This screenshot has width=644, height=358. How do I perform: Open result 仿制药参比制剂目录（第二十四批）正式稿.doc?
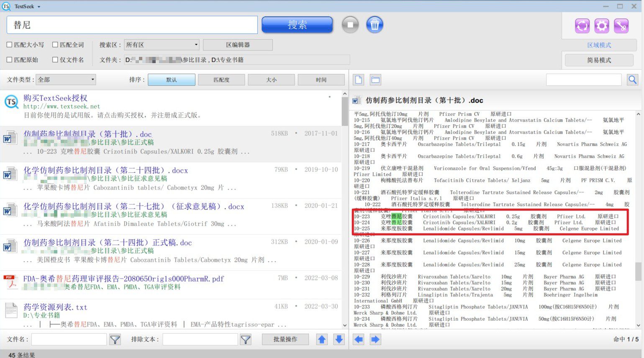pyautogui.click(x=107, y=243)
